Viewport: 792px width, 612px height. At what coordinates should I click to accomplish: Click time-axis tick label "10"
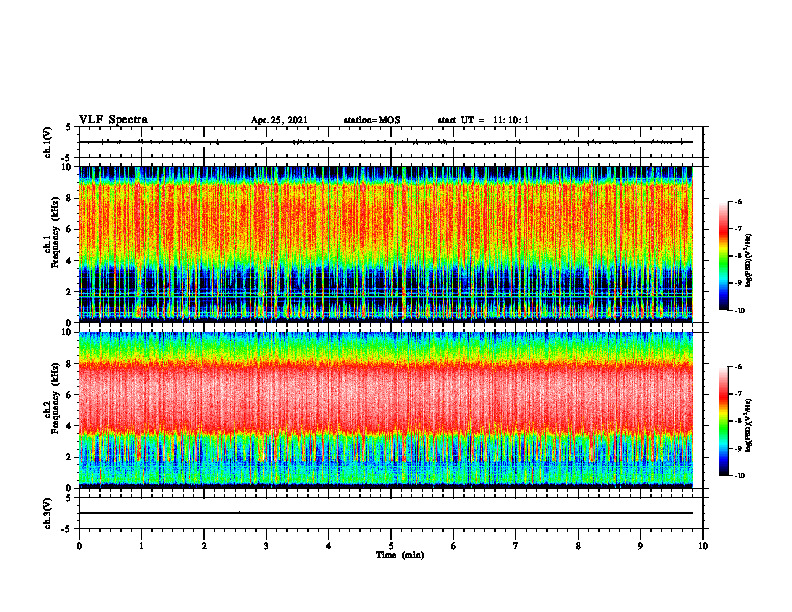(x=703, y=546)
